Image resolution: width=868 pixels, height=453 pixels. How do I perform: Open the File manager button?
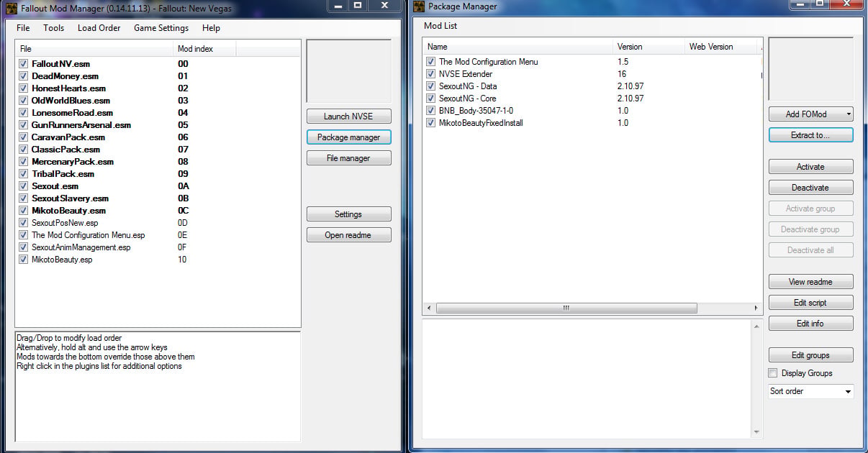[348, 158]
